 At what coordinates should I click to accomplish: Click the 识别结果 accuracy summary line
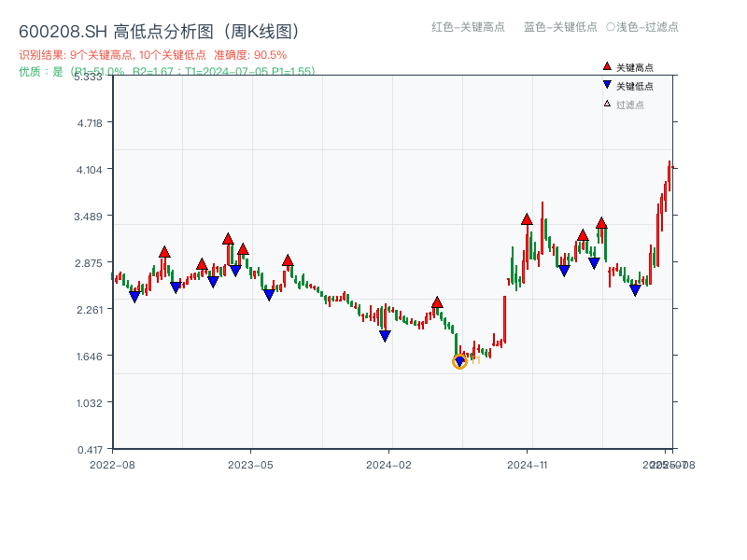coord(153,55)
